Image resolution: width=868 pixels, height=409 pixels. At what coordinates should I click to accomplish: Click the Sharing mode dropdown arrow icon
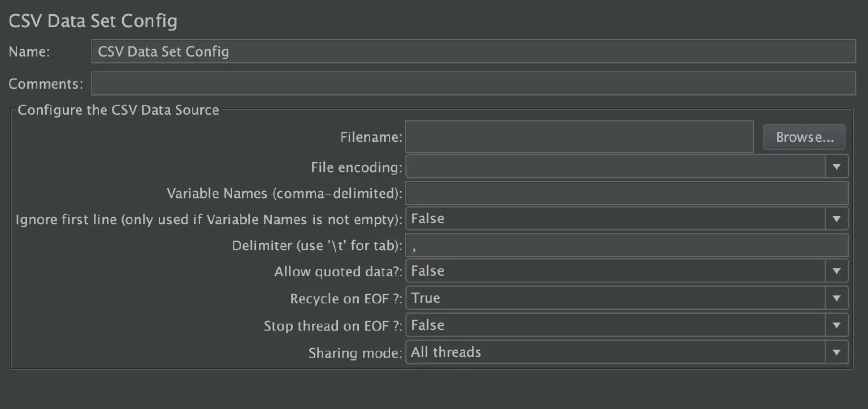pyautogui.click(x=837, y=352)
